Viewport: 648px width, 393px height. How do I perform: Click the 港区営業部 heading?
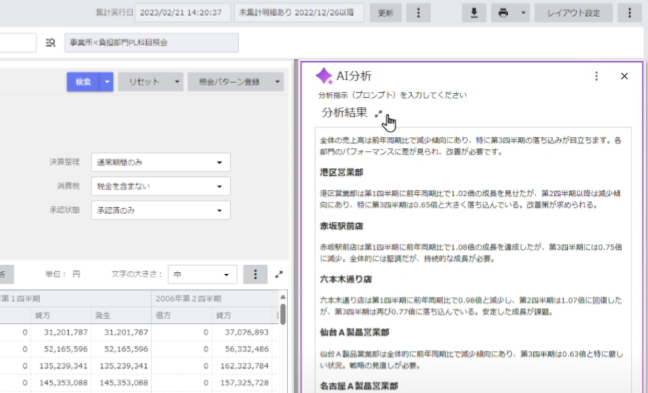[x=341, y=172]
